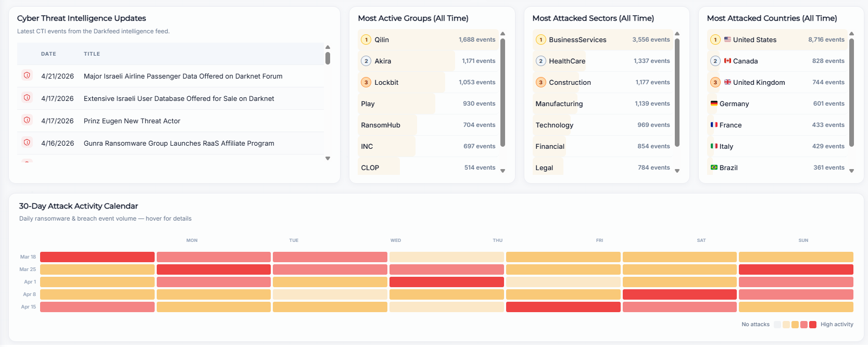Image resolution: width=868 pixels, height=347 pixels.
Task: Click the DATE column header
Action: 48,54
